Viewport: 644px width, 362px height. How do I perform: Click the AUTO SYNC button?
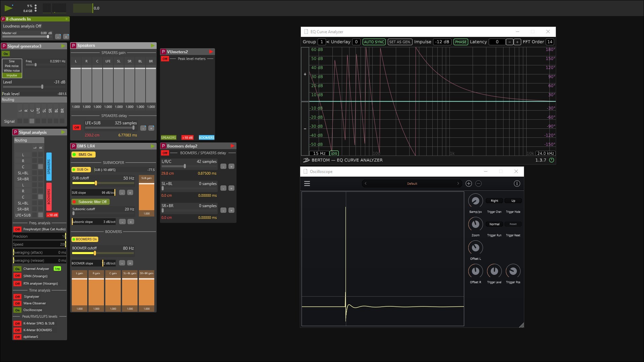pos(374,42)
